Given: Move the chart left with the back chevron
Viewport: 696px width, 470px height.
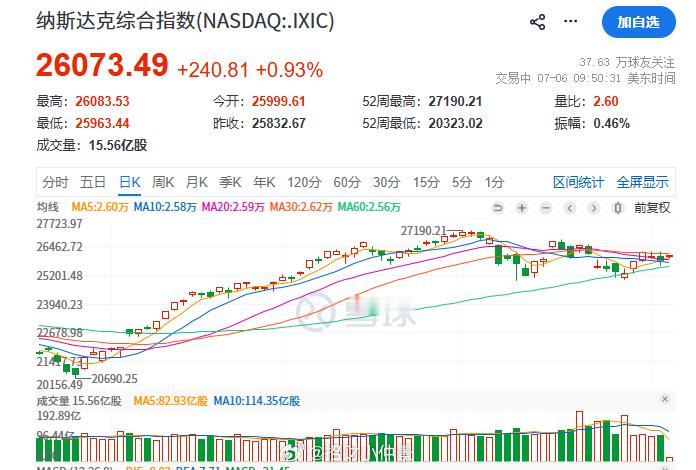Looking at the screenshot, I should coord(570,208).
